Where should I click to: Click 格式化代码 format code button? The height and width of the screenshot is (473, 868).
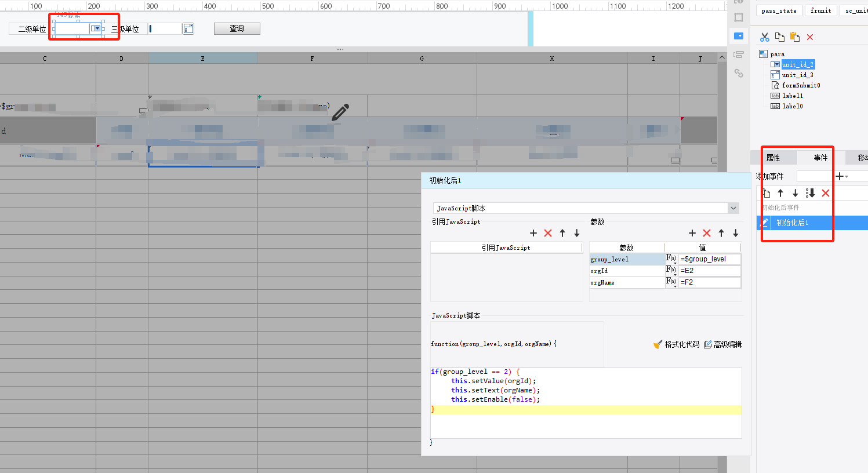[x=676, y=344]
